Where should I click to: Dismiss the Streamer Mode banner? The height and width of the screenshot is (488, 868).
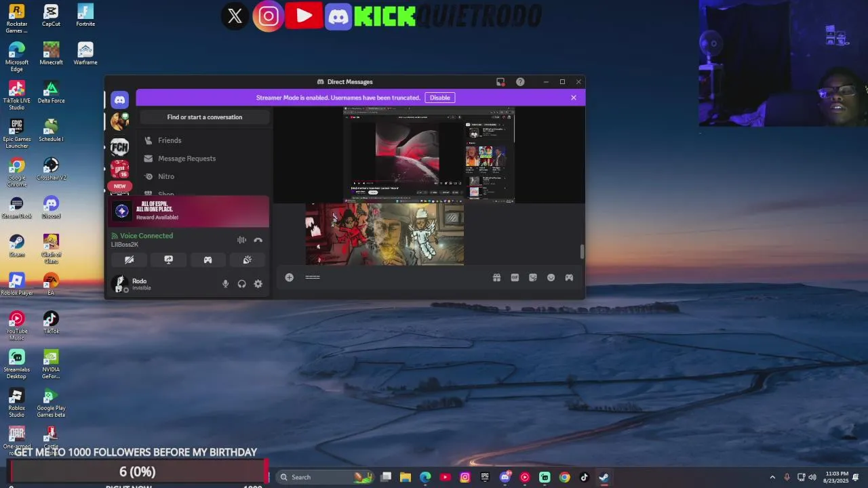coord(574,98)
